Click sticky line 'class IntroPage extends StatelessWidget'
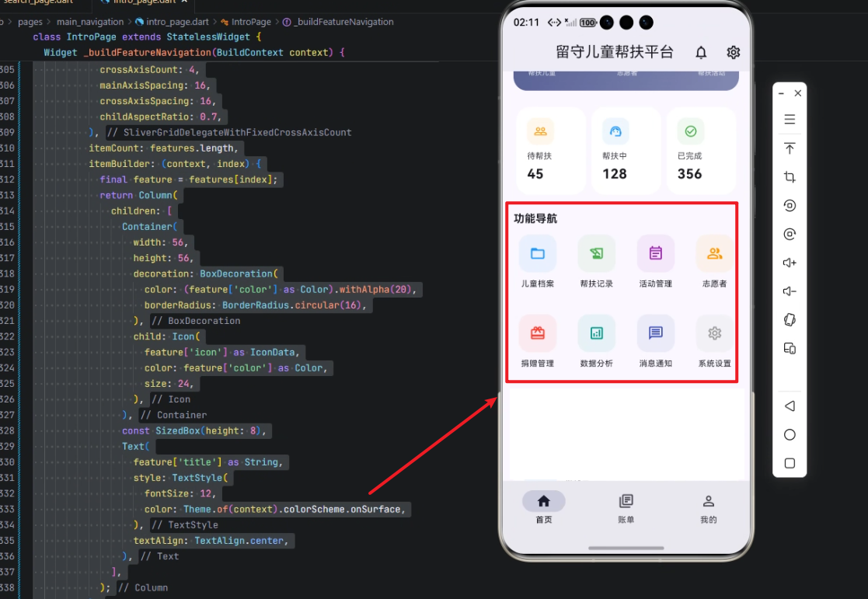 pyautogui.click(x=147, y=37)
